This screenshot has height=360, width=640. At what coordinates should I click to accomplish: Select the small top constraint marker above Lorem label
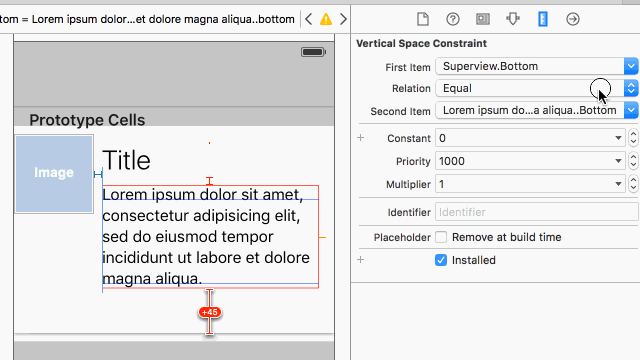[x=209, y=181]
